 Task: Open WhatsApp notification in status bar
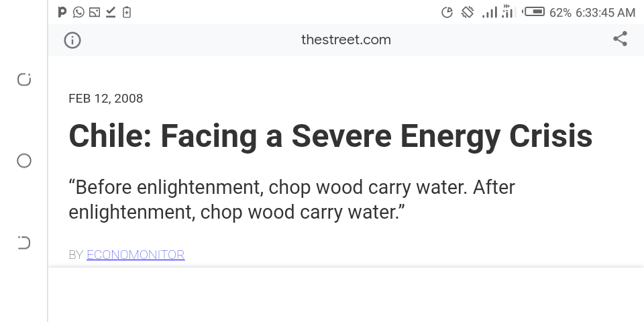[x=78, y=11]
